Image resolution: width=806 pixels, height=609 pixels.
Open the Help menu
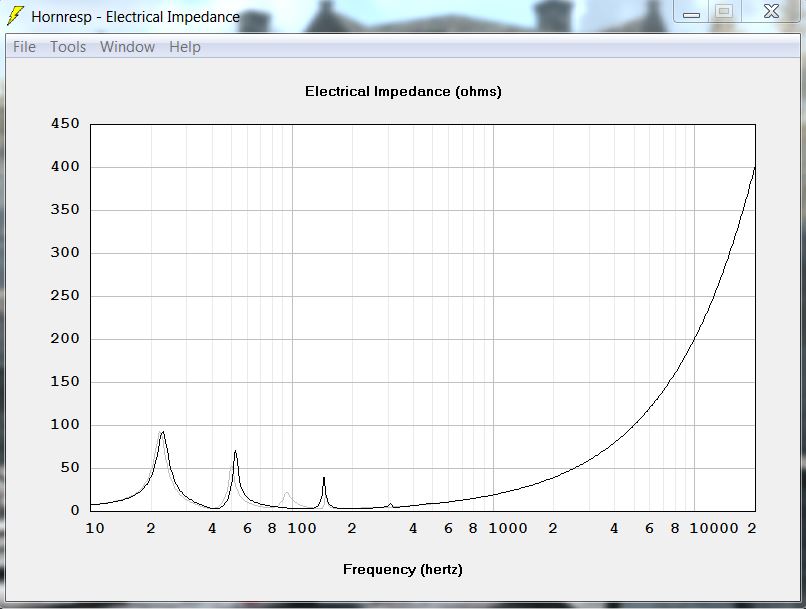pos(185,47)
